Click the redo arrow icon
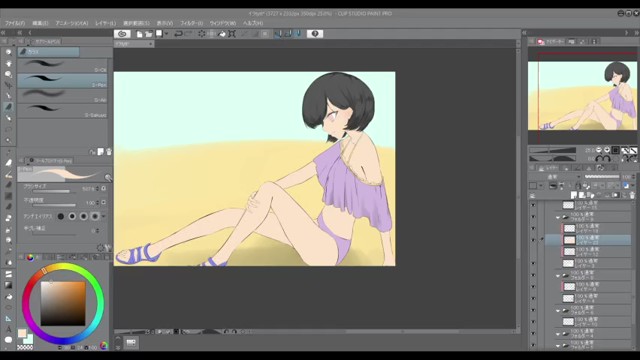Image resolution: width=640 pixels, height=360 pixels. tap(189, 34)
